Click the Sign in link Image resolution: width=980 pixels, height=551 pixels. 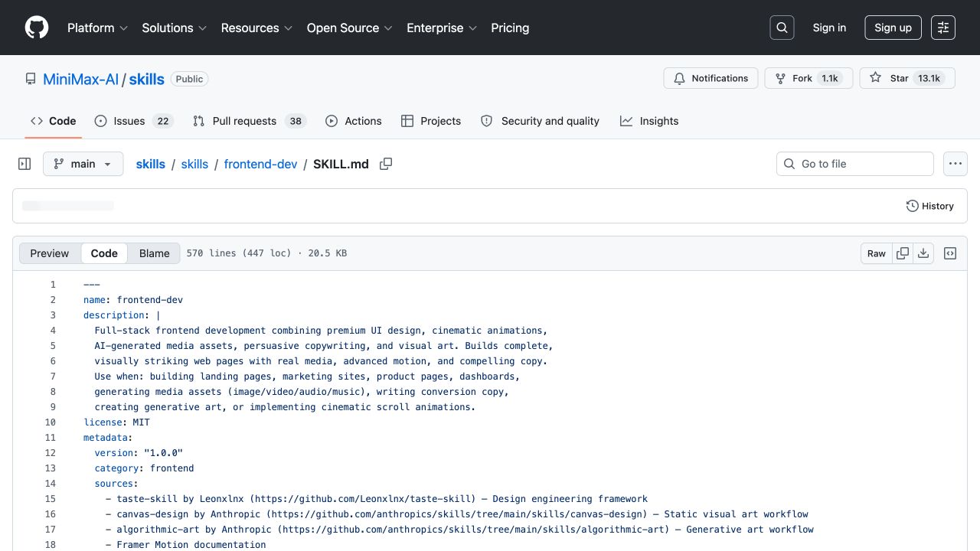829,28
